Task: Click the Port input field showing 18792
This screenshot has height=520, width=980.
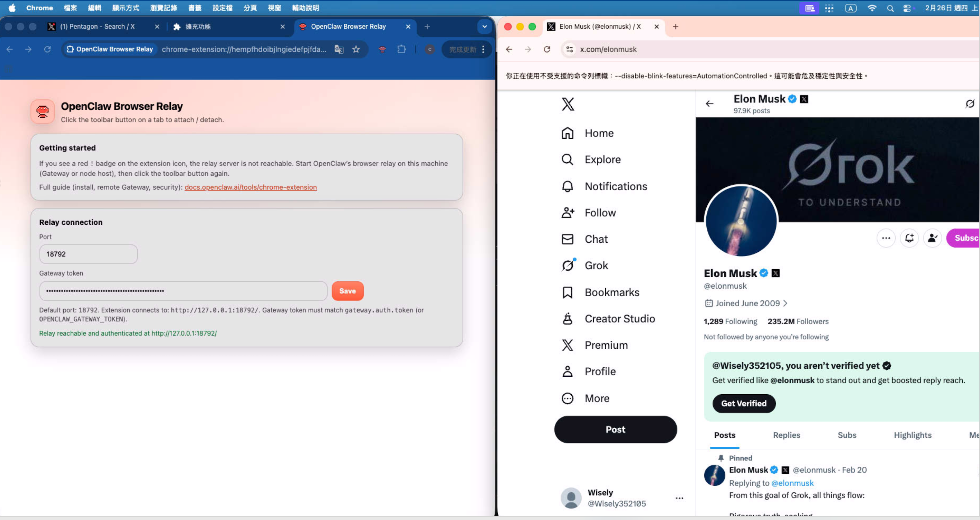Action: [x=88, y=254]
